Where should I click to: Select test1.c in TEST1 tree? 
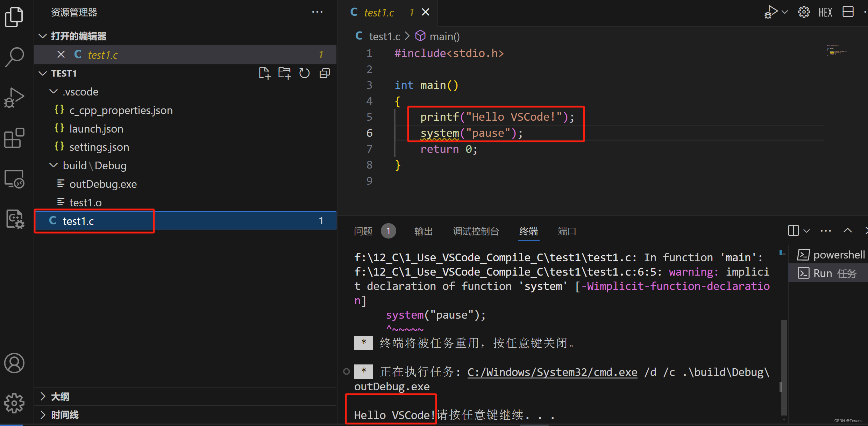coord(185,221)
